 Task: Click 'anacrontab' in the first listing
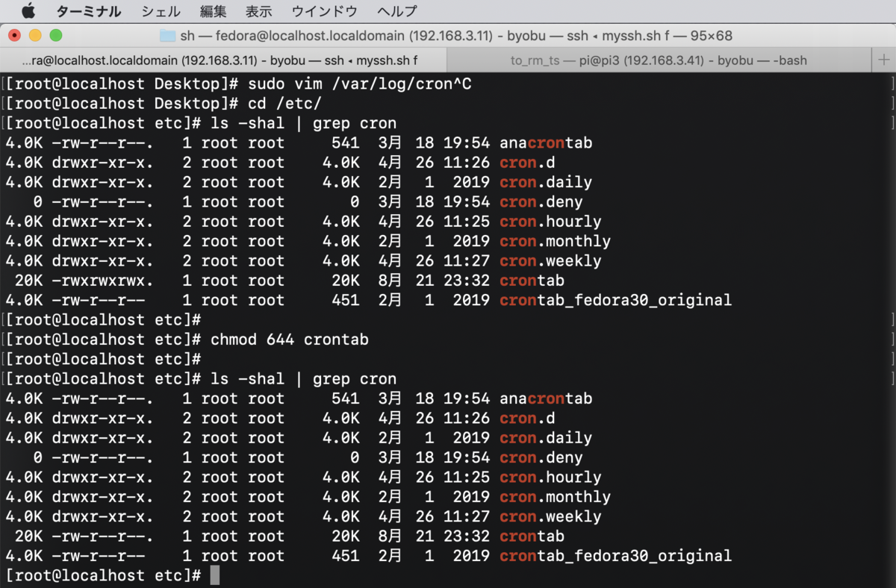(x=546, y=143)
